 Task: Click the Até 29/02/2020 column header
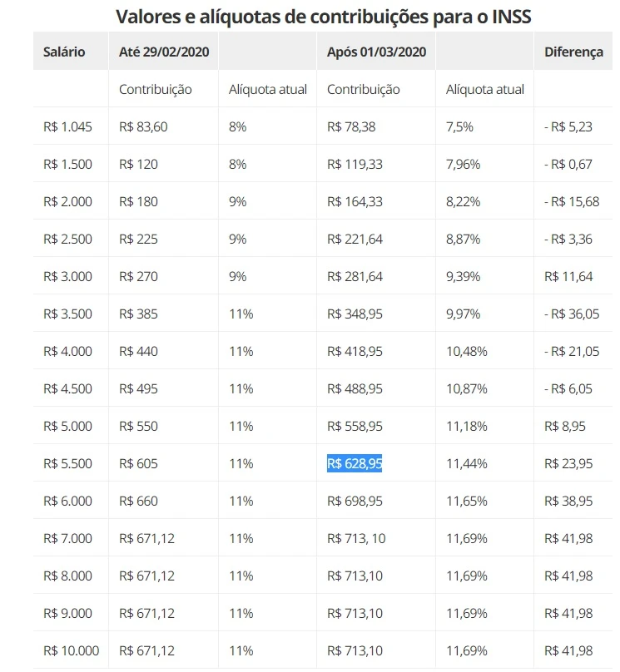pos(164,52)
